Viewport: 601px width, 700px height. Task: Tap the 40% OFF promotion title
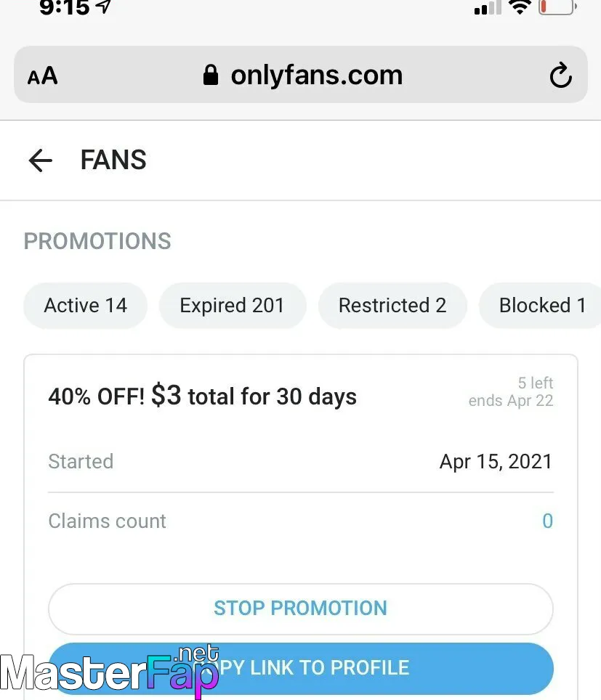coord(203,396)
